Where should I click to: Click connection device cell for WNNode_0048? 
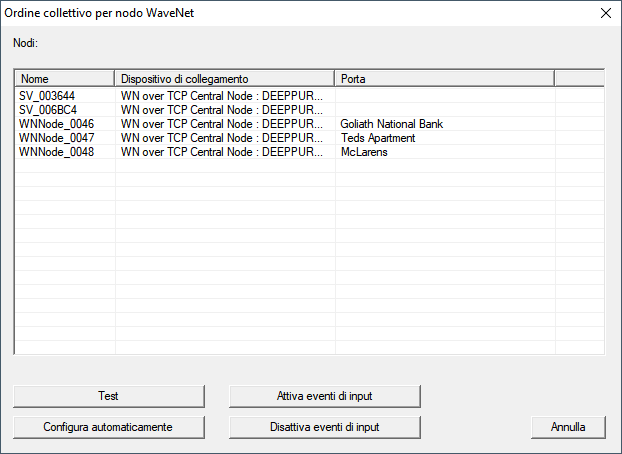pyautogui.click(x=222, y=152)
